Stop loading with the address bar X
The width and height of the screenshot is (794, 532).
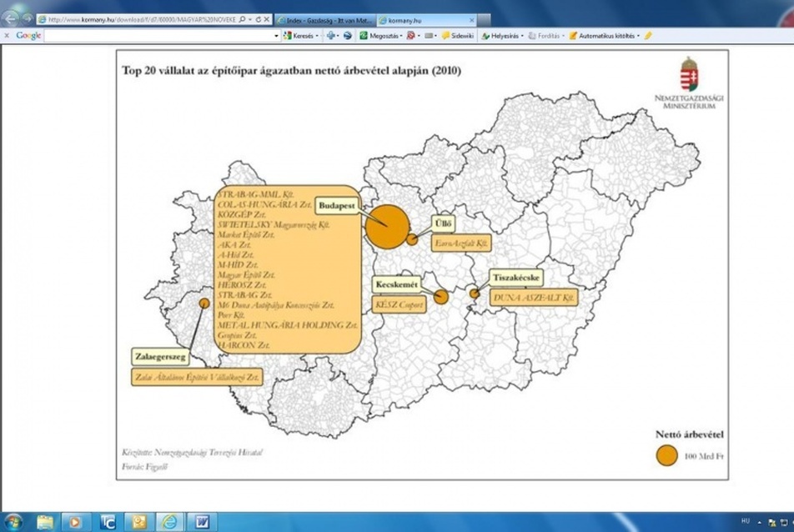click(267, 20)
